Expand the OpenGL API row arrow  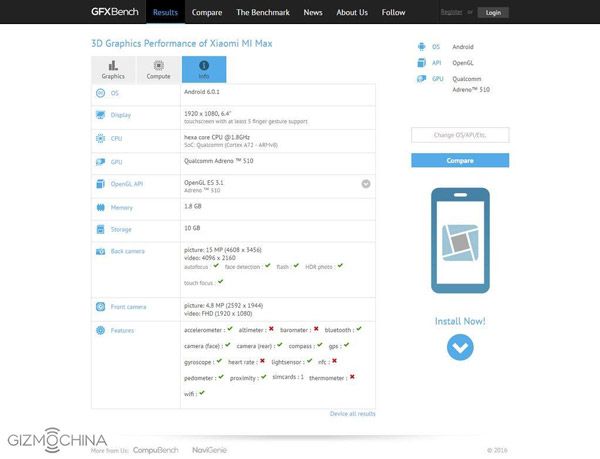(366, 184)
